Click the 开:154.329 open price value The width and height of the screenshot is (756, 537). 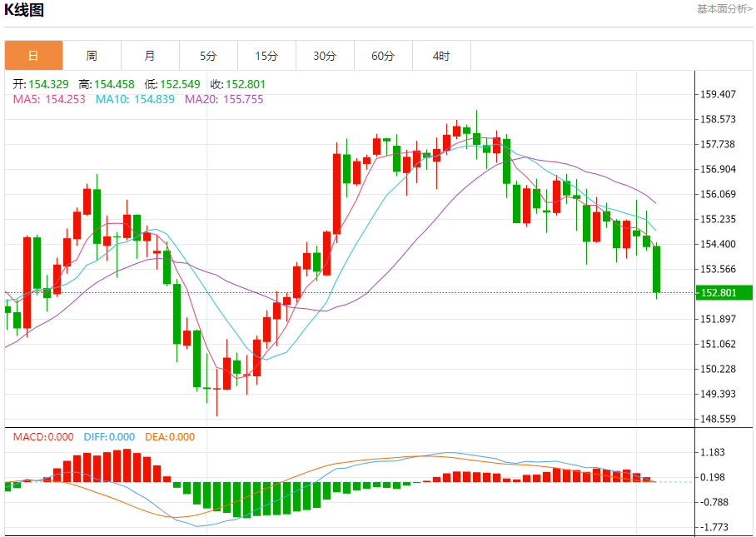pos(41,84)
